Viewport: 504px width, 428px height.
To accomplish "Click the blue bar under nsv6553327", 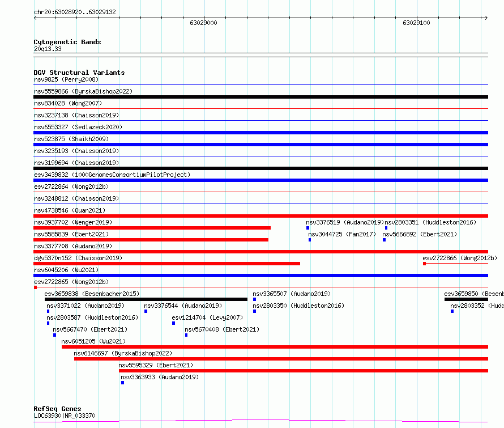I will tap(260, 133).
